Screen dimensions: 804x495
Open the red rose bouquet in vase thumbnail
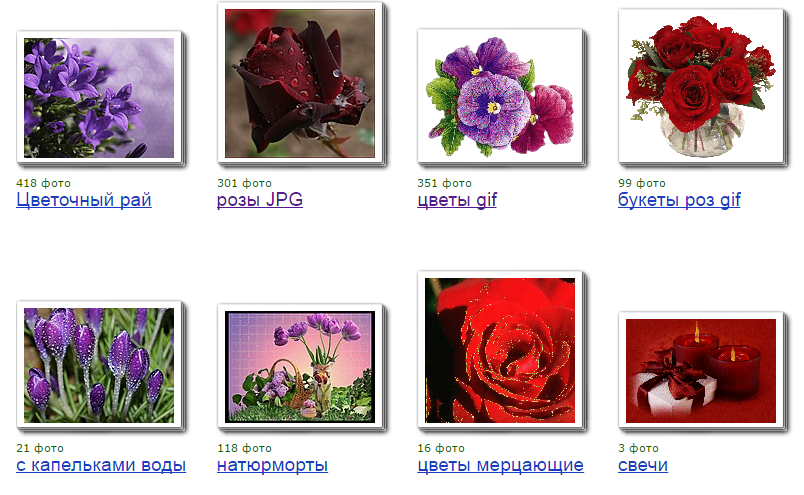pyautogui.click(x=701, y=86)
